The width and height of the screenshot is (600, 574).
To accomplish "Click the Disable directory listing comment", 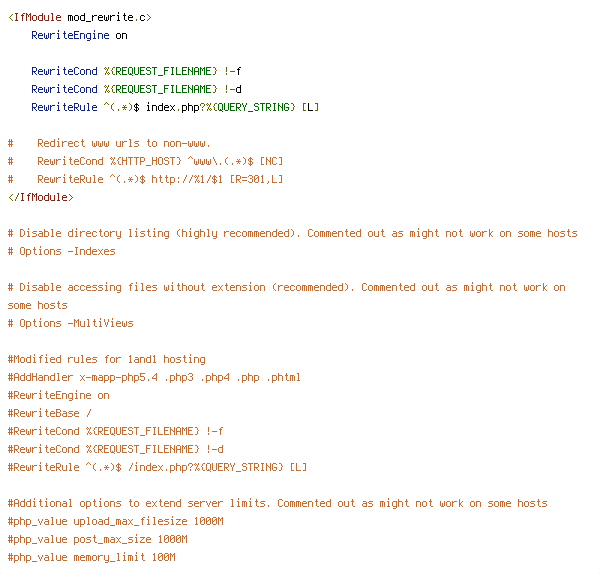I will 293,233.
